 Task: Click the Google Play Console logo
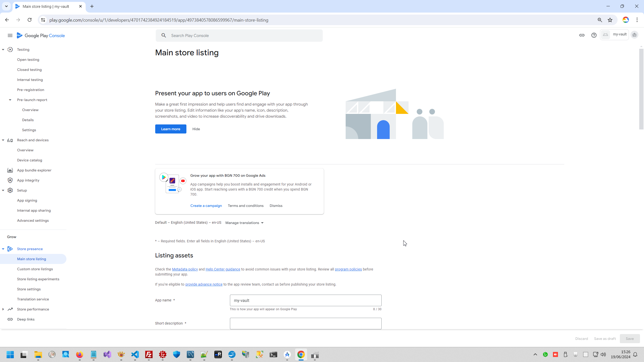pos(41,35)
